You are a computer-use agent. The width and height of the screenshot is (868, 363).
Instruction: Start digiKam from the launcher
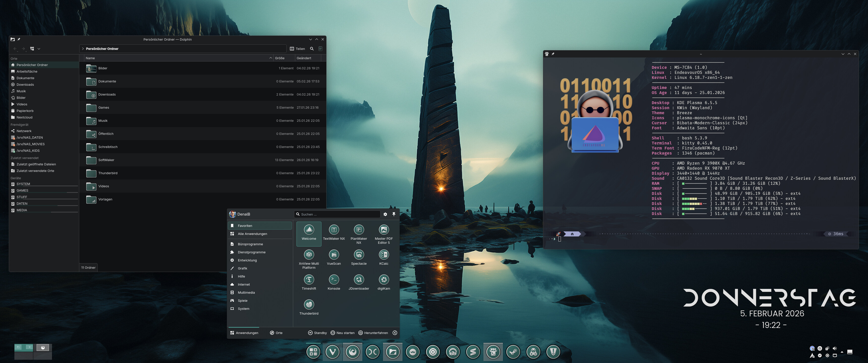[x=384, y=280]
